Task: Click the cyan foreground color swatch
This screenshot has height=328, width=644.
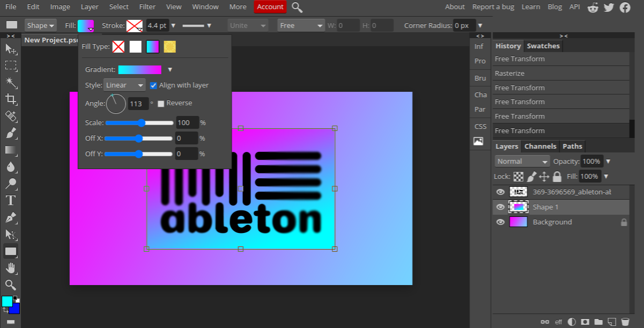Action: pyautogui.click(x=7, y=301)
